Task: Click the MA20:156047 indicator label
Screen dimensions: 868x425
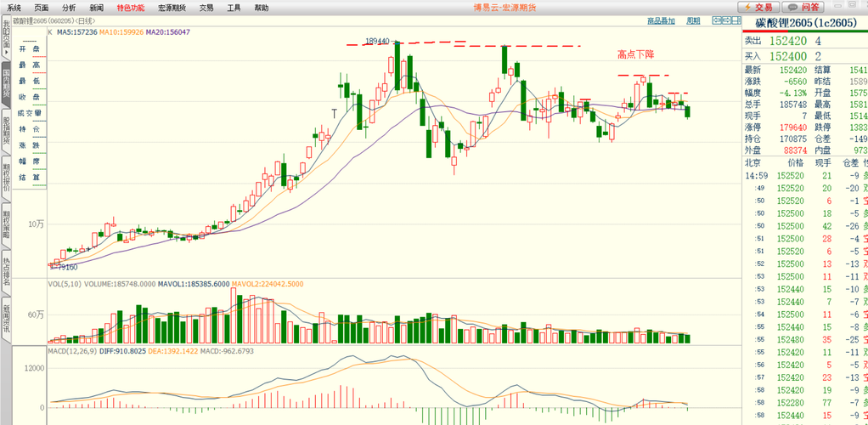Action: click(167, 32)
